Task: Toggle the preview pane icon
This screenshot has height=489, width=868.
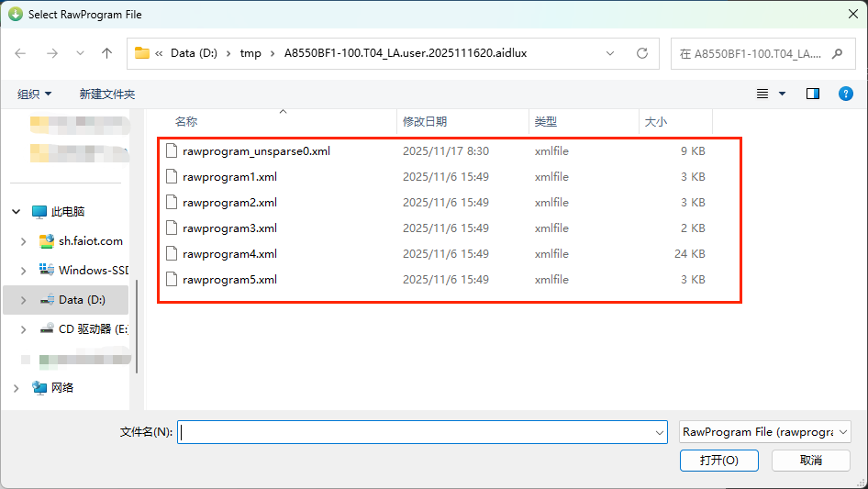Action: tap(812, 94)
